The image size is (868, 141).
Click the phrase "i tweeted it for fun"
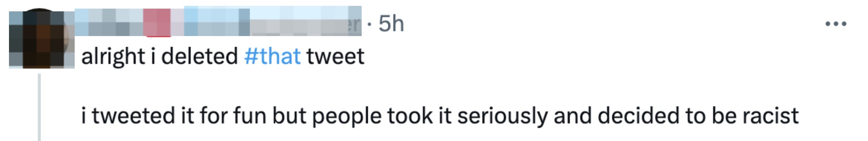coord(174,116)
